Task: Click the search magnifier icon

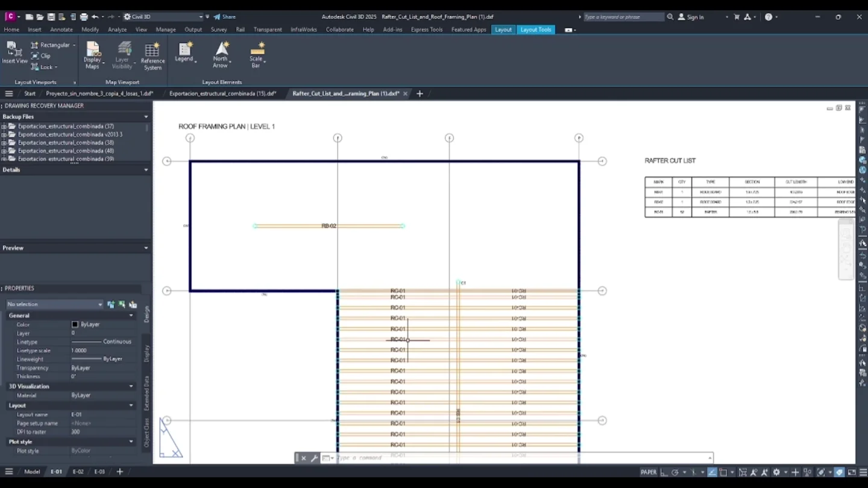Action: tap(670, 17)
